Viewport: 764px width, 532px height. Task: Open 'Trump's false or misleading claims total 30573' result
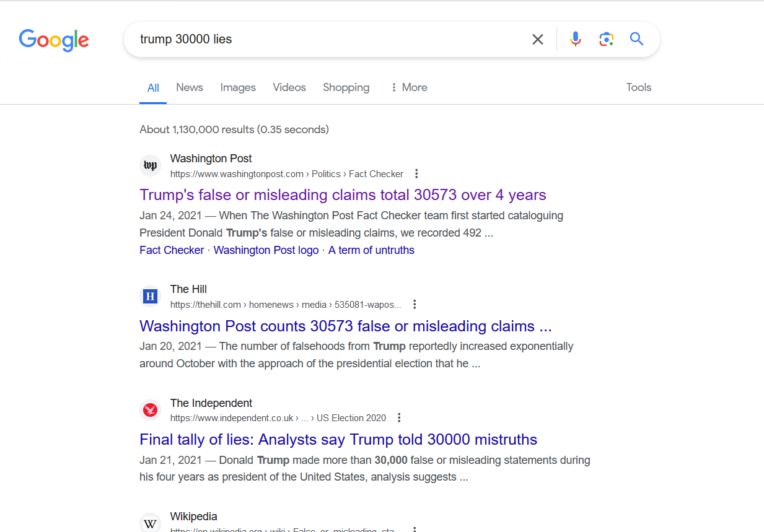343,195
